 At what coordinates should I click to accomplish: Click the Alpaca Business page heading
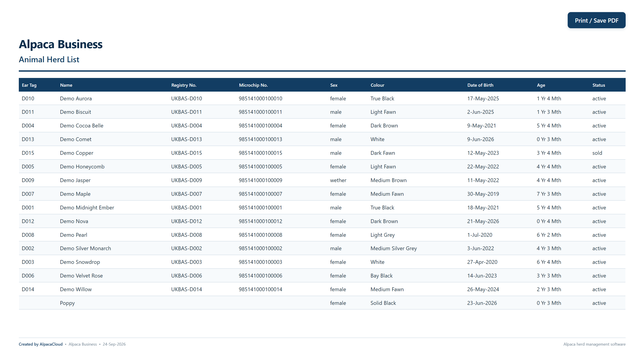(x=61, y=44)
